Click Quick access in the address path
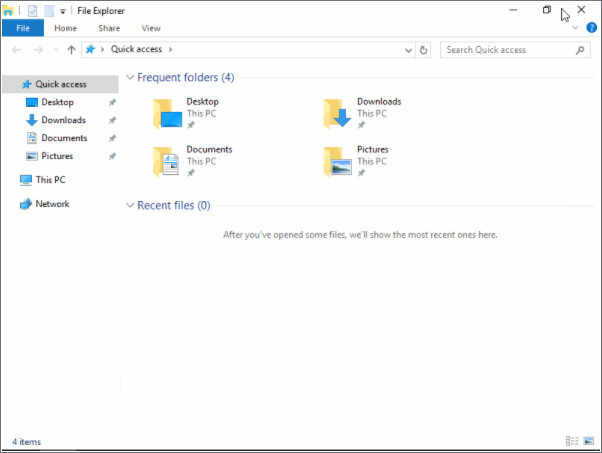The image size is (602, 453). tap(136, 49)
